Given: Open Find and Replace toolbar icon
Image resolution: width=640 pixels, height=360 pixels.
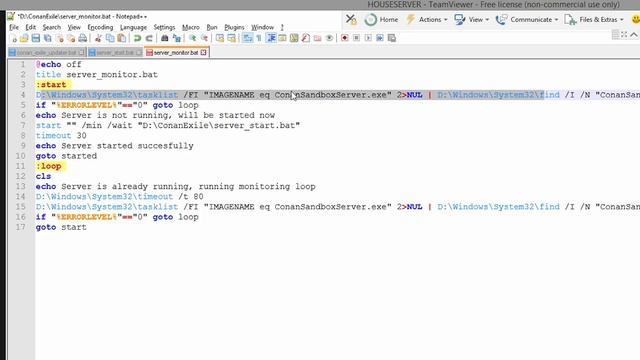Looking at the screenshot, I should 177,38.
